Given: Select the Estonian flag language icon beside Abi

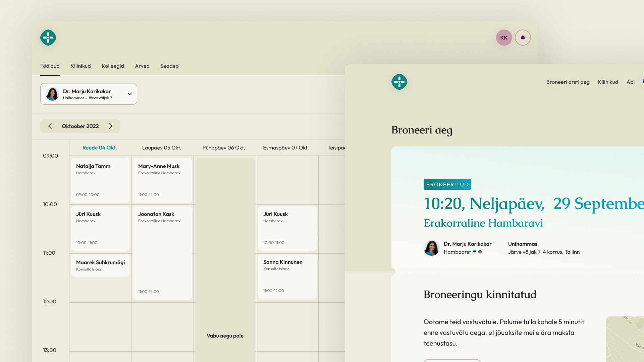Looking at the screenshot, I should click(643, 81).
